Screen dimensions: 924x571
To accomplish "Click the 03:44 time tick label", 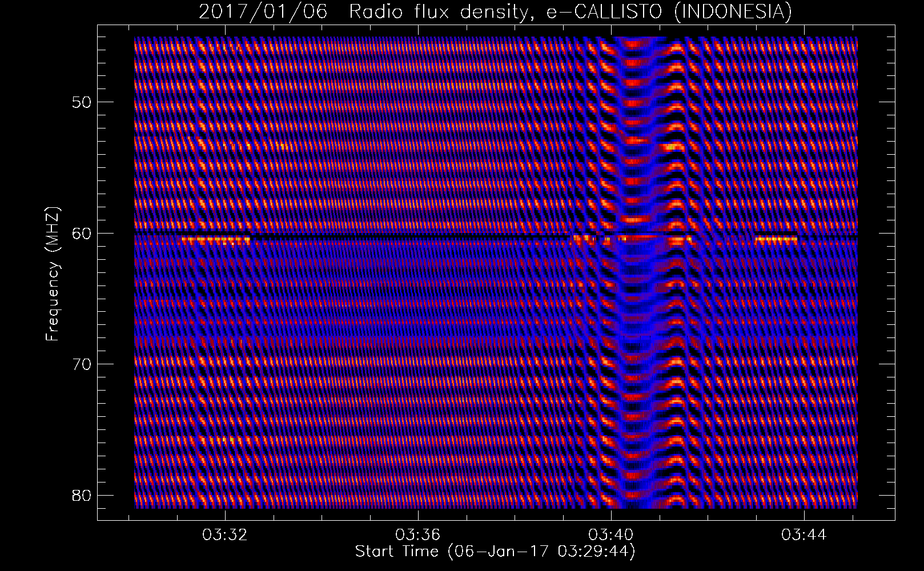I will click(805, 535).
